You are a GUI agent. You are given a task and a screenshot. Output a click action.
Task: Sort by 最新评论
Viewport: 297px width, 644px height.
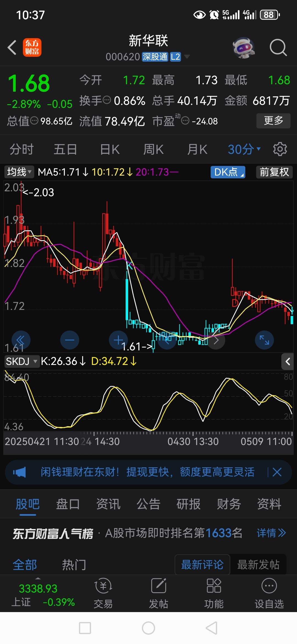point(202,565)
